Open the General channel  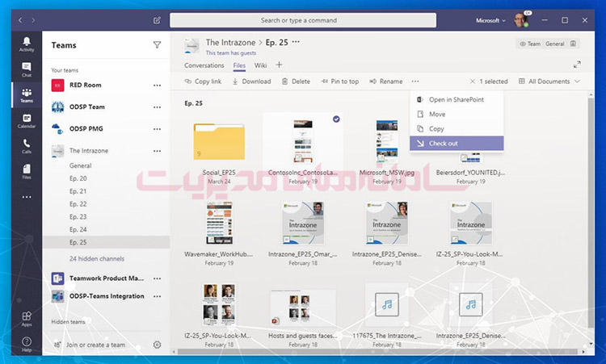pyautogui.click(x=80, y=165)
